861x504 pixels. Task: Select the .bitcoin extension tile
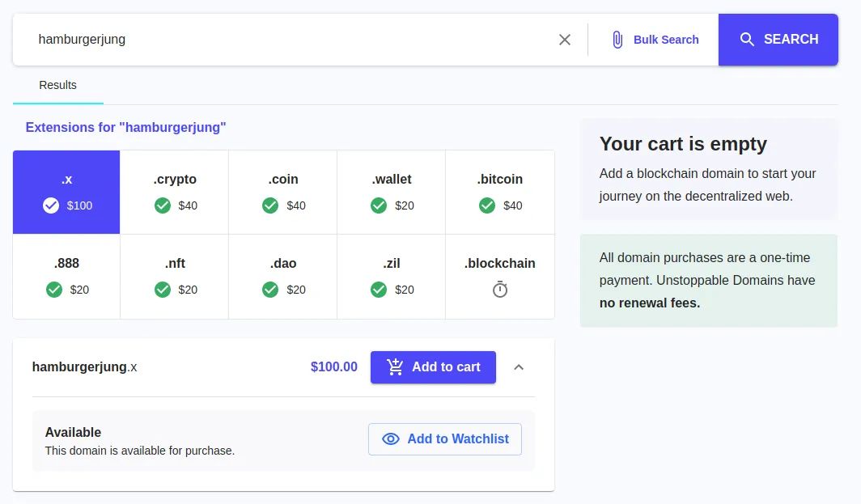click(x=500, y=193)
